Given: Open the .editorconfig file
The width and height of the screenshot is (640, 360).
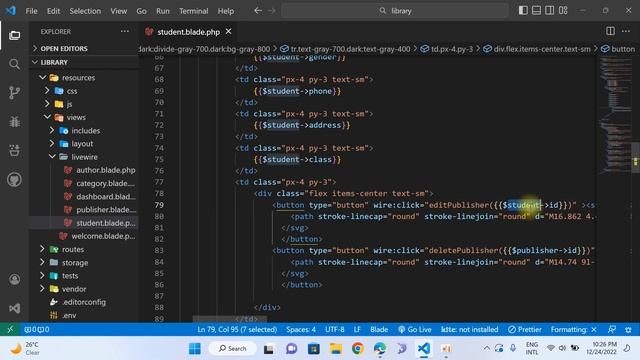Looking at the screenshot, I should 84,302.
